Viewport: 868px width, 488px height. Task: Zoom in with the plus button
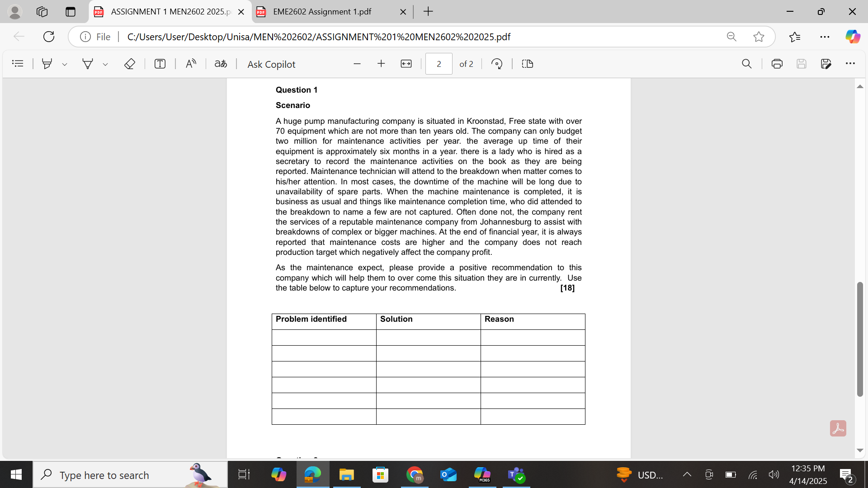coord(381,64)
